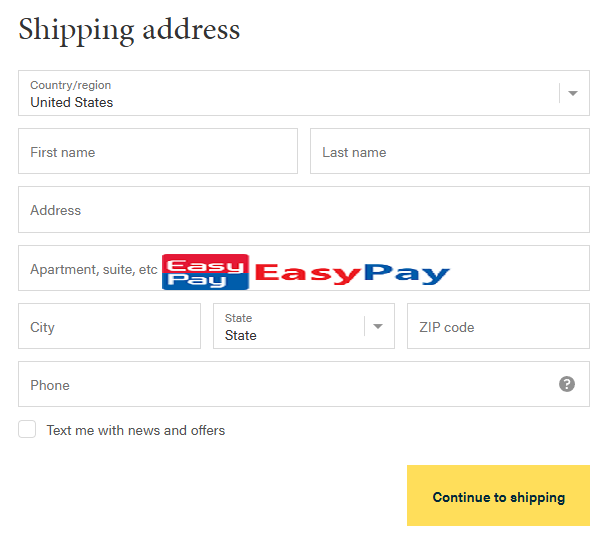Viewport: 616px width, 545px height.
Task: Click the small State label above the value
Action: pos(238,318)
